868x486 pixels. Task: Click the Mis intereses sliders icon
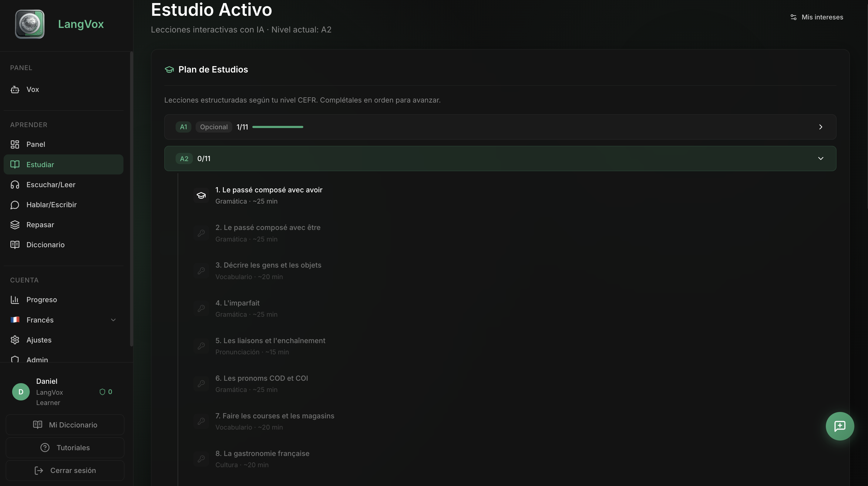tap(793, 17)
